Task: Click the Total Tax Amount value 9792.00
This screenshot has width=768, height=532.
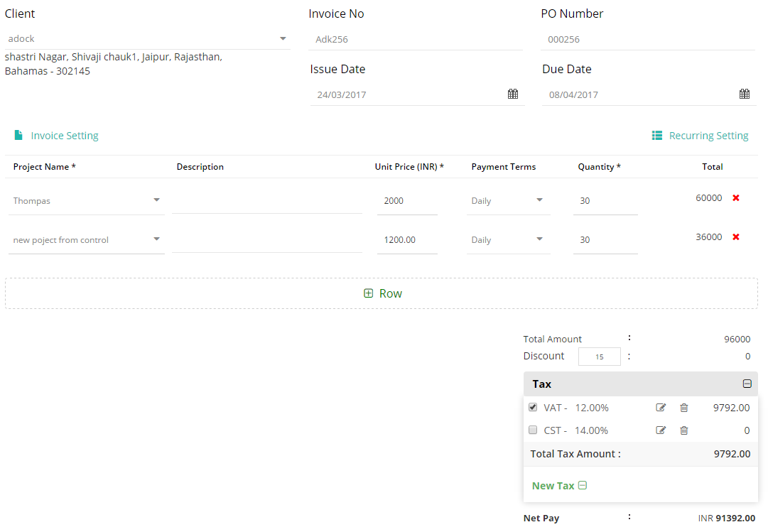Action: coord(732,454)
